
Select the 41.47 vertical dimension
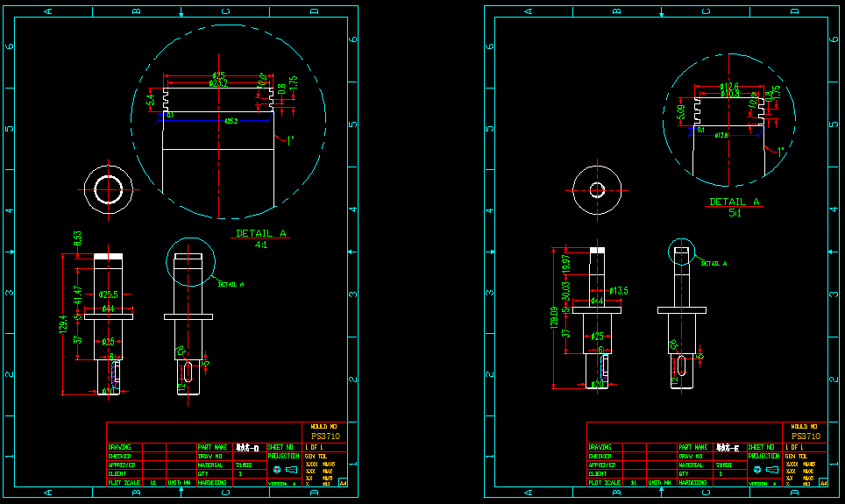[x=78, y=295]
